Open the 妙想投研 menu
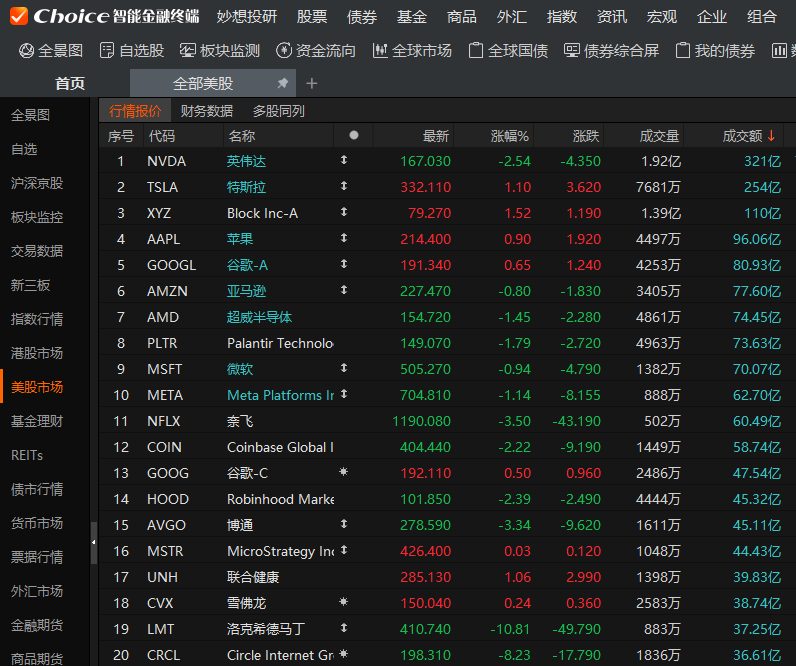 coord(247,17)
